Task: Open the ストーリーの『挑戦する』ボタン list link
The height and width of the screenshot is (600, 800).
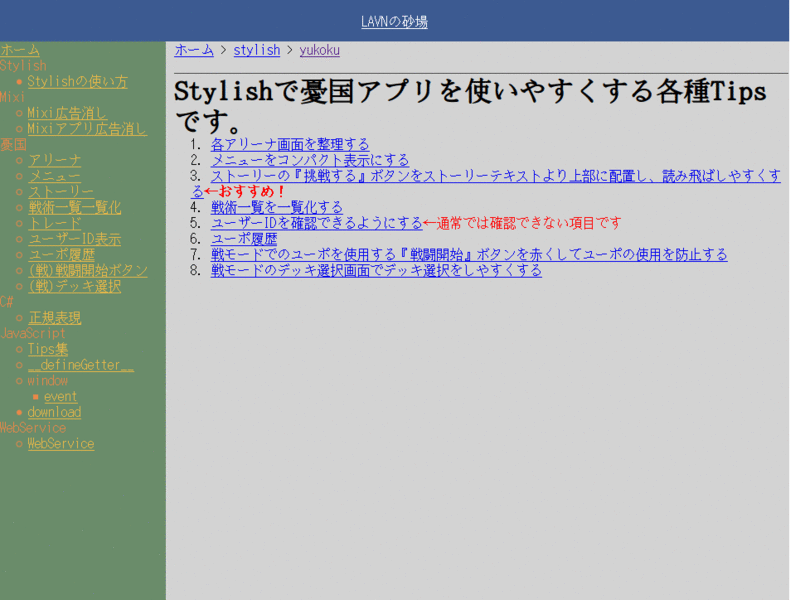Action: 495,176
